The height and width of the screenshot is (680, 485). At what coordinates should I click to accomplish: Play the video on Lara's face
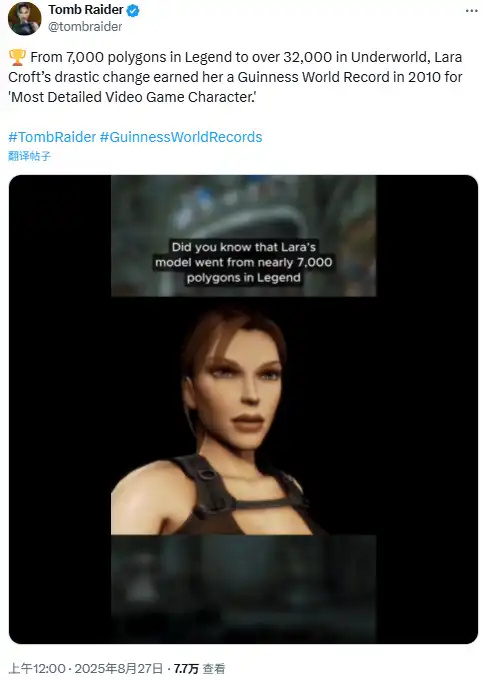pos(243,416)
